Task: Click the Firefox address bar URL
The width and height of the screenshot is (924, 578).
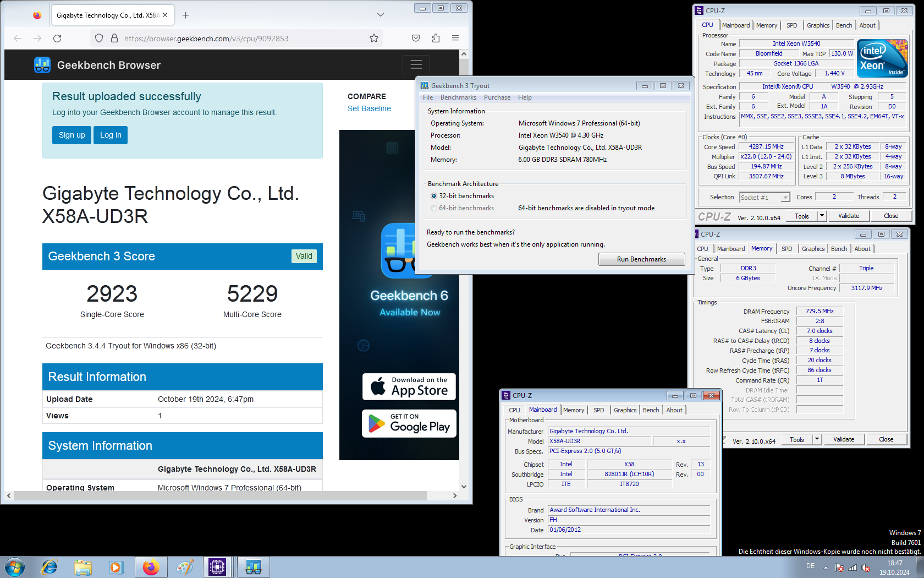Action: (x=206, y=38)
